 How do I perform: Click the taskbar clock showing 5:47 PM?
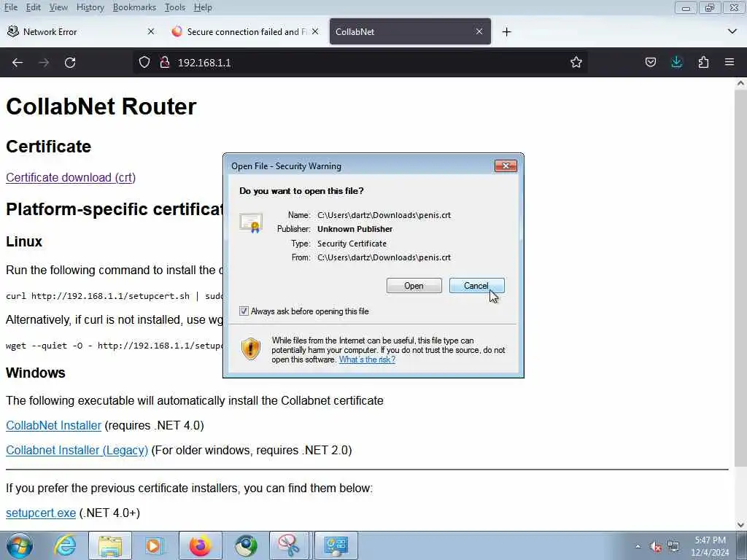point(710,546)
